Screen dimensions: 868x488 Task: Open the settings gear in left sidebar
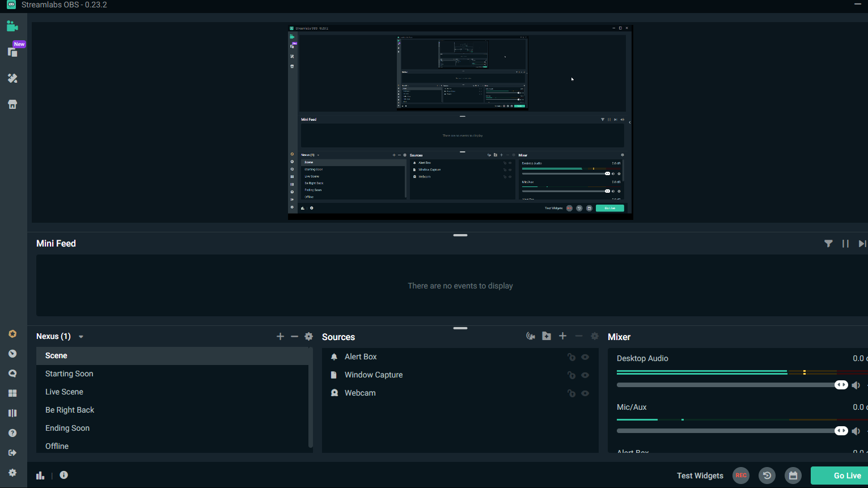pos(12,473)
